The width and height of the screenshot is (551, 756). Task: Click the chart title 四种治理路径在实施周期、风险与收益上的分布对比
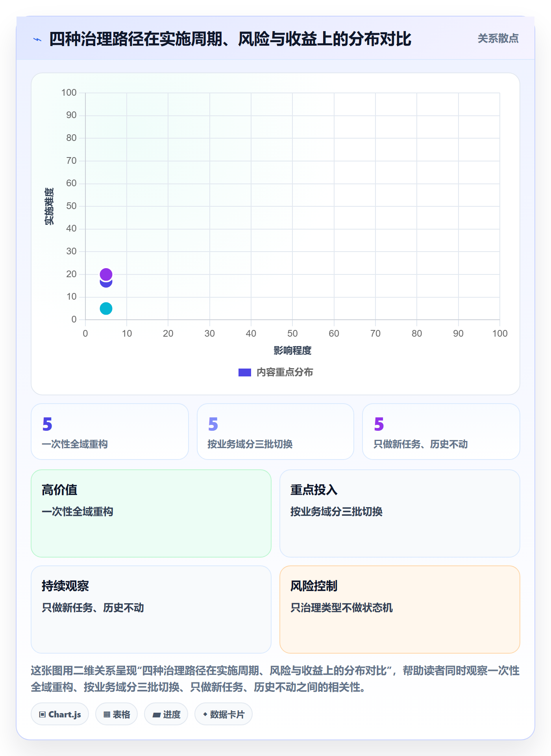pyautogui.click(x=230, y=39)
